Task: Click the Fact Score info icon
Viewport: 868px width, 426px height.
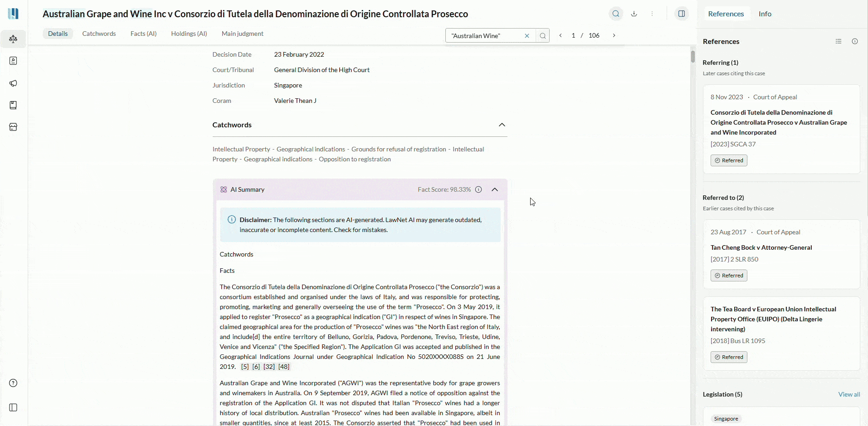Action: (x=478, y=189)
